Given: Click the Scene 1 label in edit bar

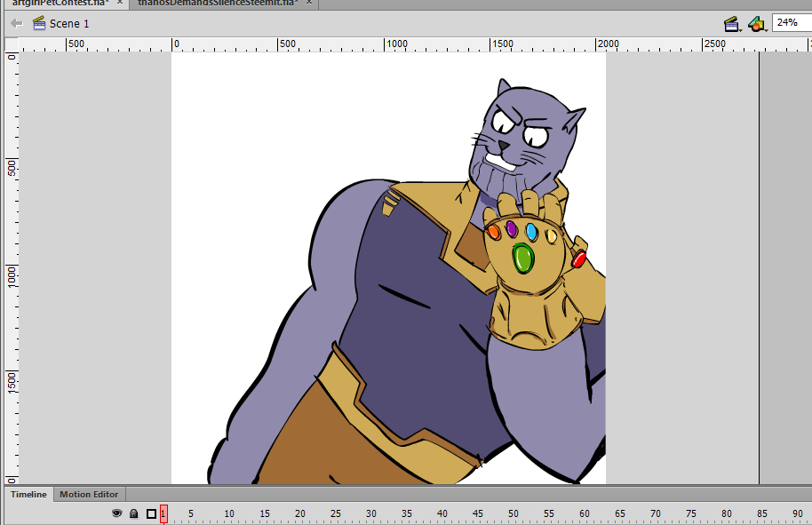Looking at the screenshot, I should (69, 24).
